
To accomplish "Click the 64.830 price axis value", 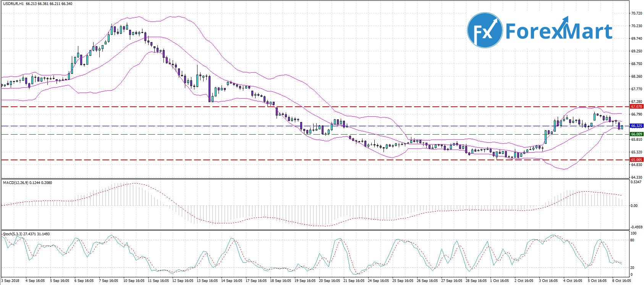I will [x=636, y=165].
